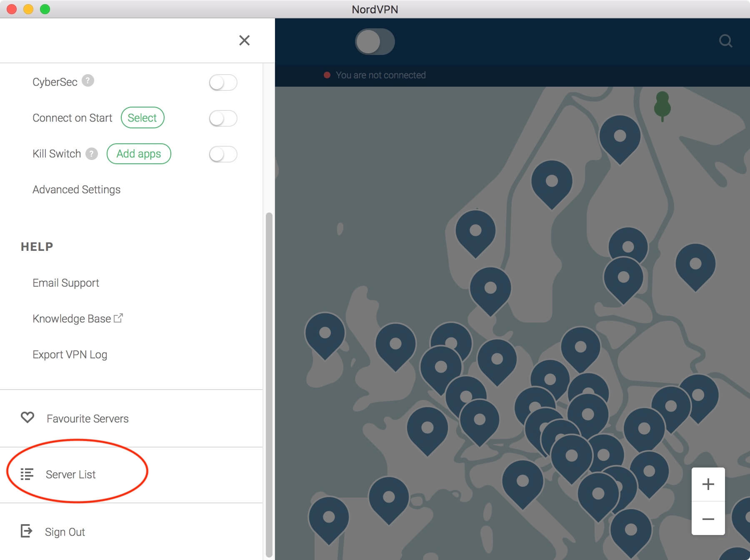Turn on the main VPN connection toggle
This screenshot has height=560, width=750.
[375, 42]
